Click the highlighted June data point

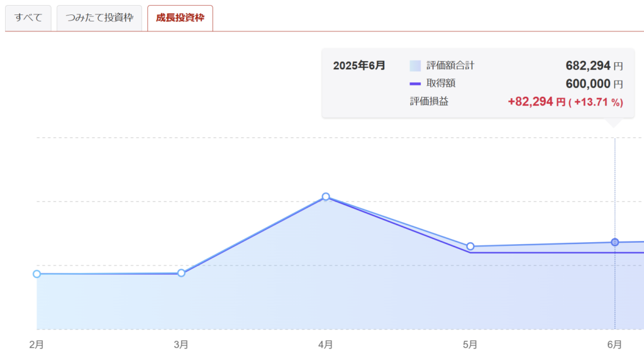[x=615, y=242]
